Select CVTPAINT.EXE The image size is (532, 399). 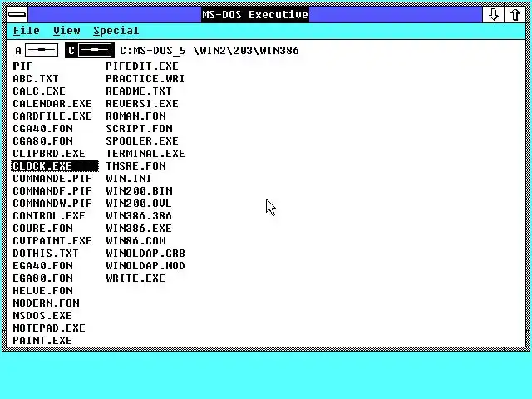tap(52, 241)
